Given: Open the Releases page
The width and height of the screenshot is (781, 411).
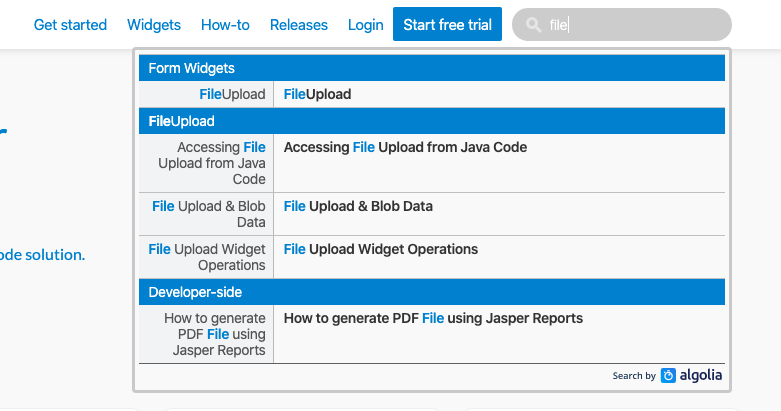Looking at the screenshot, I should click(298, 25).
